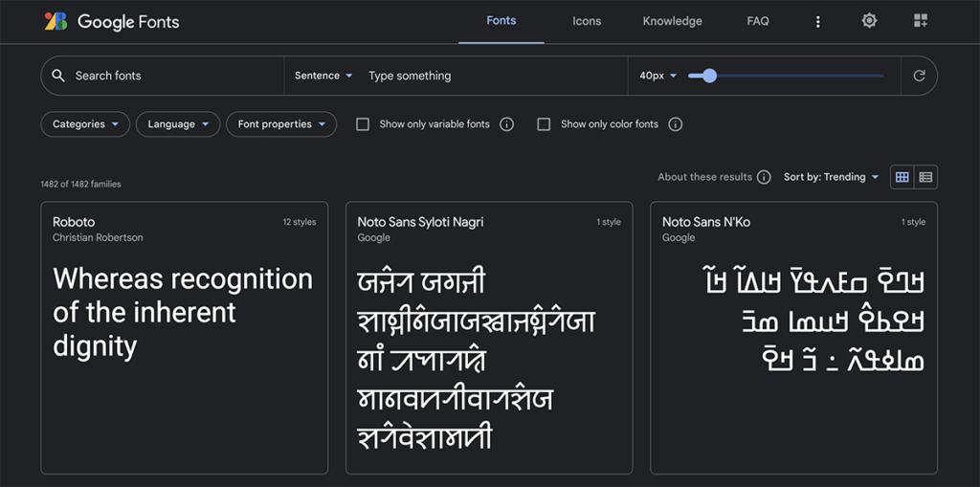This screenshot has height=487, width=980.
Task: Click the About these results info icon
Action: [764, 178]
